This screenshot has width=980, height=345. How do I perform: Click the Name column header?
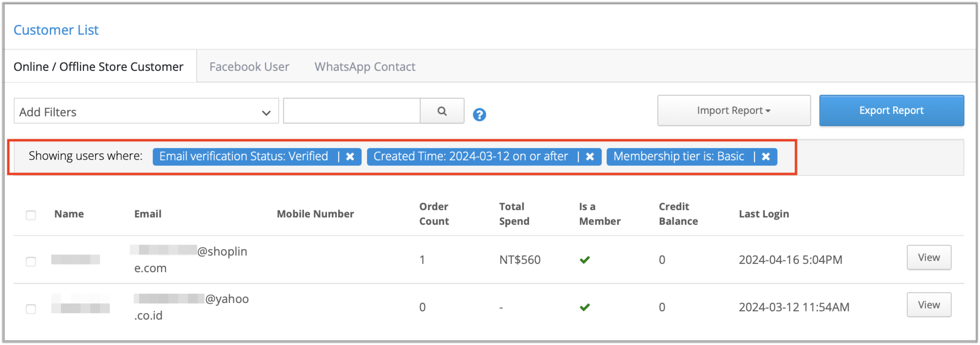pos(69,214)
